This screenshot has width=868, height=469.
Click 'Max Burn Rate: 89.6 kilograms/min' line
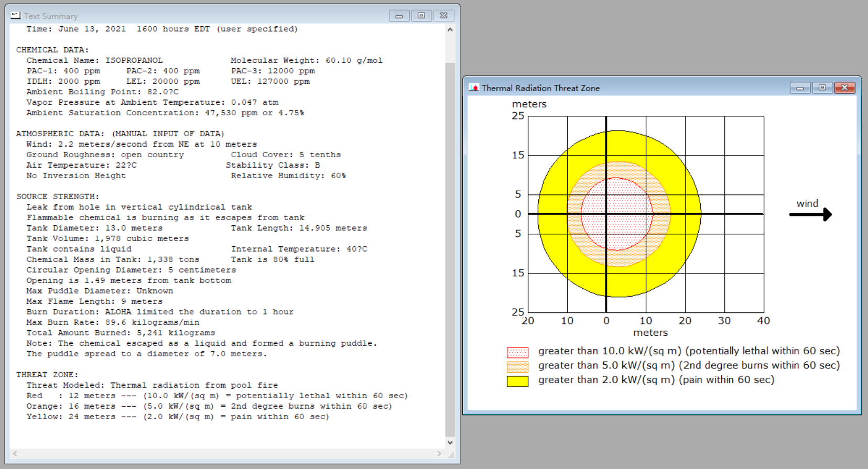point(113,322)
